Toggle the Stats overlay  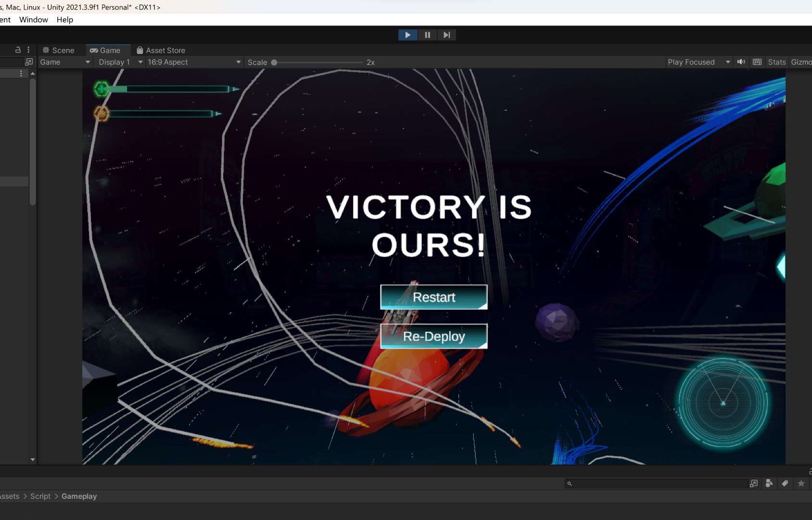(x=776, y=62)
